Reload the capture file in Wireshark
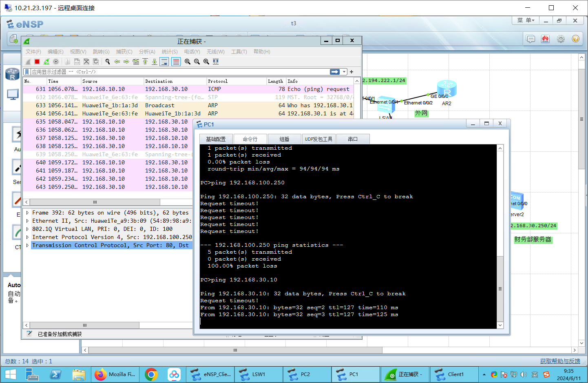The image size is (588, 383). click(96, 62)
